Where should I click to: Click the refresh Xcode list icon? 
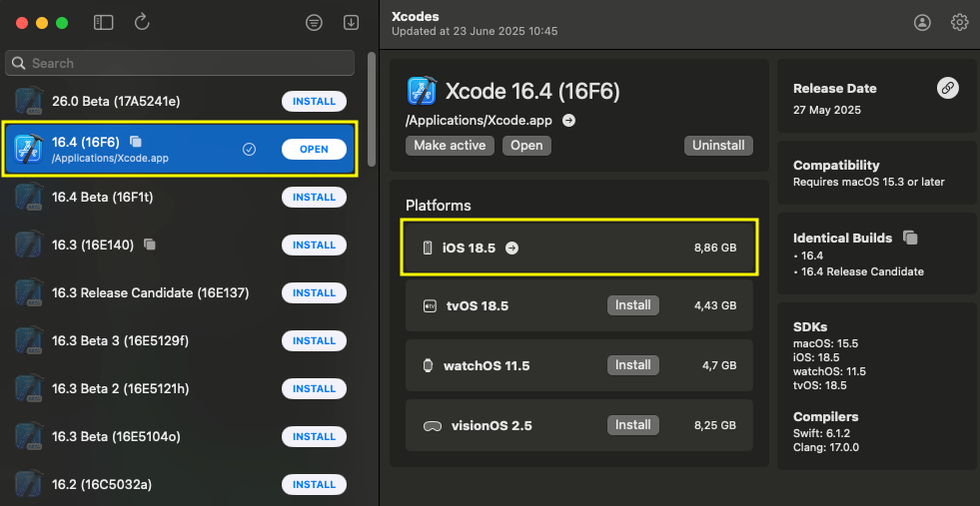tap(142, 23)
